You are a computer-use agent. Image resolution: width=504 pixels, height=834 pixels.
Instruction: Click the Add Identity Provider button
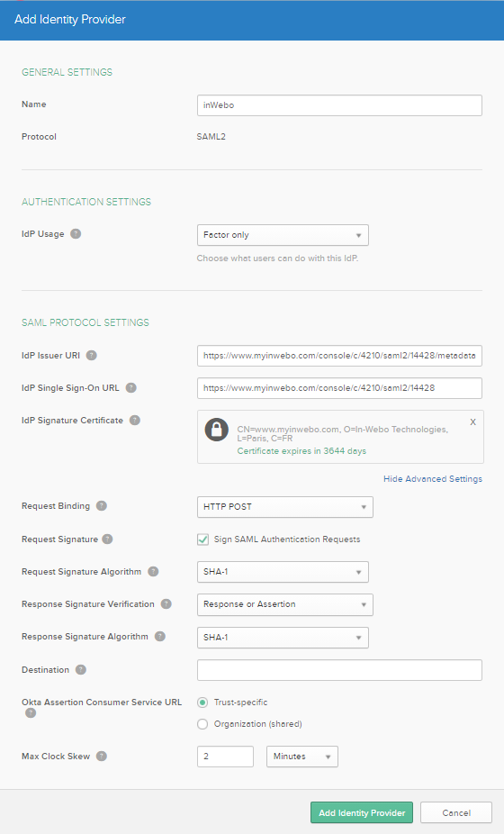pyautogui.click(x=362, y=812)
